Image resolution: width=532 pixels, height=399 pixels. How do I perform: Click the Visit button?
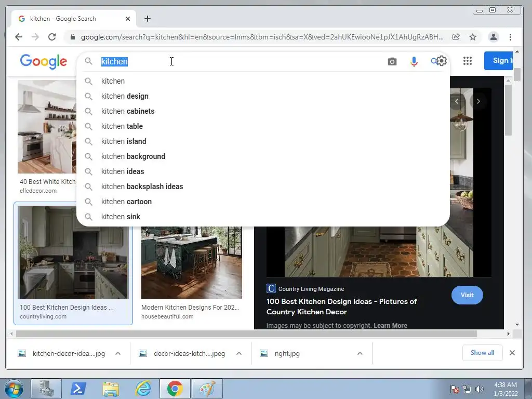coord(467,295)
